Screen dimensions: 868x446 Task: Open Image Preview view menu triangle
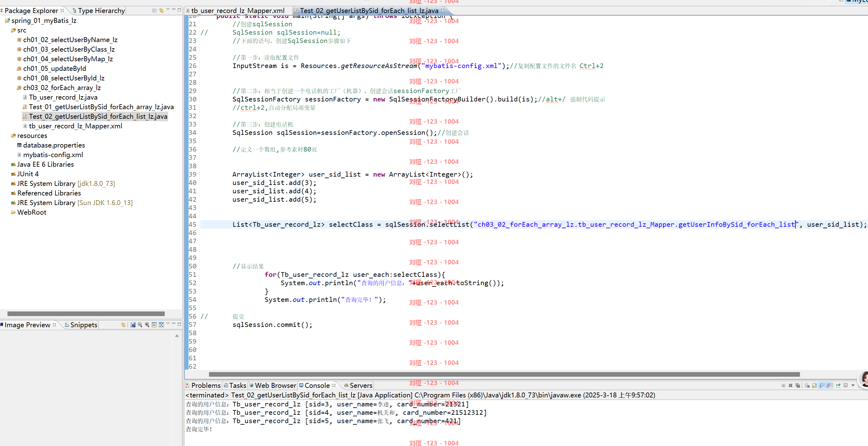coord(168,324)
